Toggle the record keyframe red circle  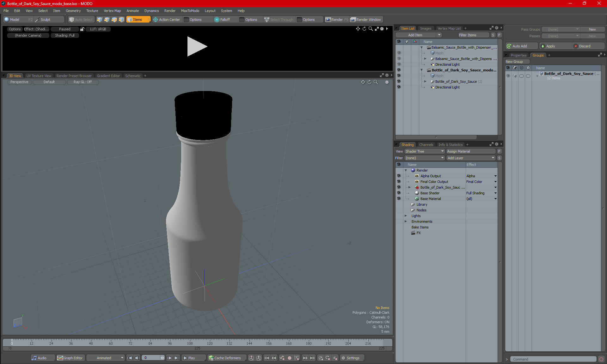tap(289, 358)
